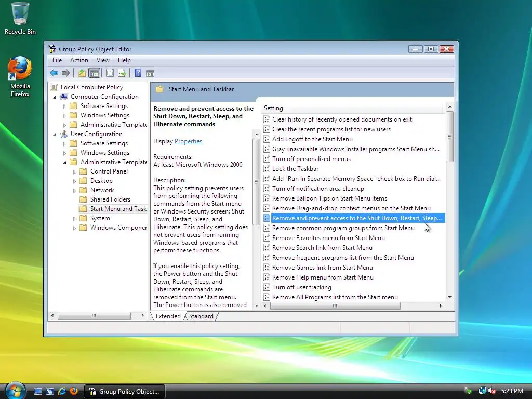The image size is (532, 399).
Task: Click the muted volume tray icon
Action: (x=492, y=391)
